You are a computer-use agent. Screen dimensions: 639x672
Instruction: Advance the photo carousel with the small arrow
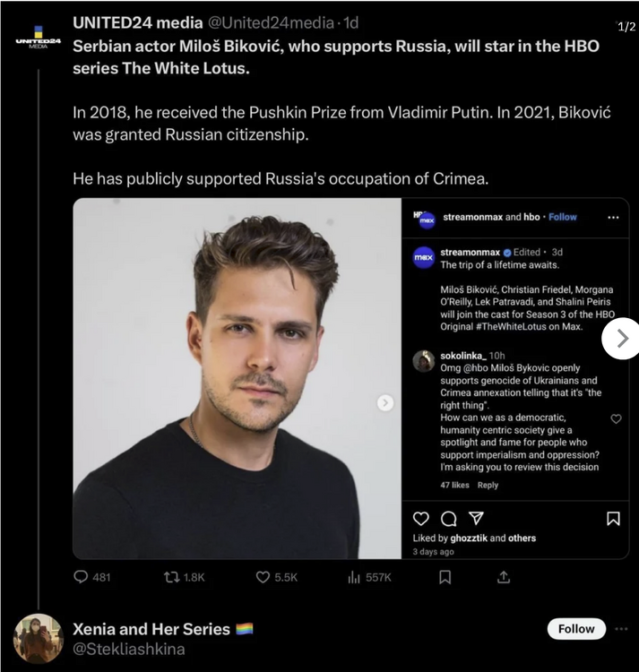[x=385, y=403]
